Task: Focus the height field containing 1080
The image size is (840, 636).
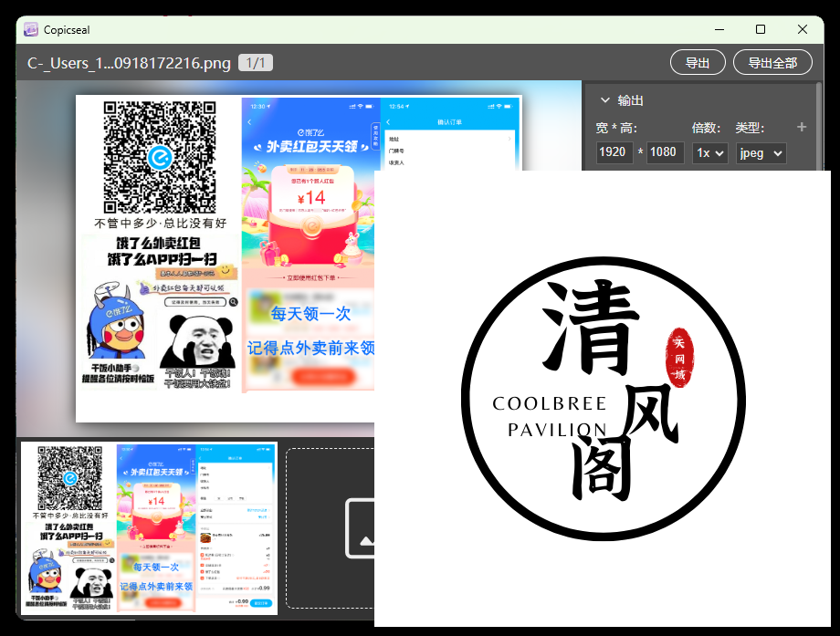Action: click(x=665, y=152)
